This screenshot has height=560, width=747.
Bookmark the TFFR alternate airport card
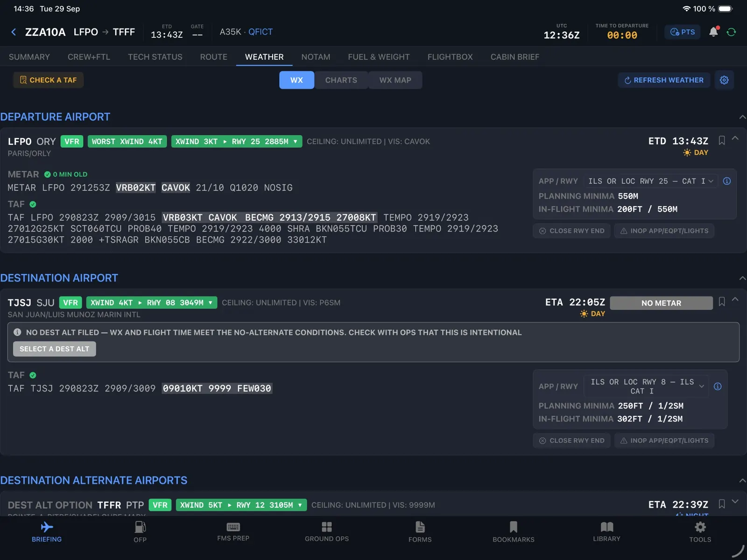722,504
